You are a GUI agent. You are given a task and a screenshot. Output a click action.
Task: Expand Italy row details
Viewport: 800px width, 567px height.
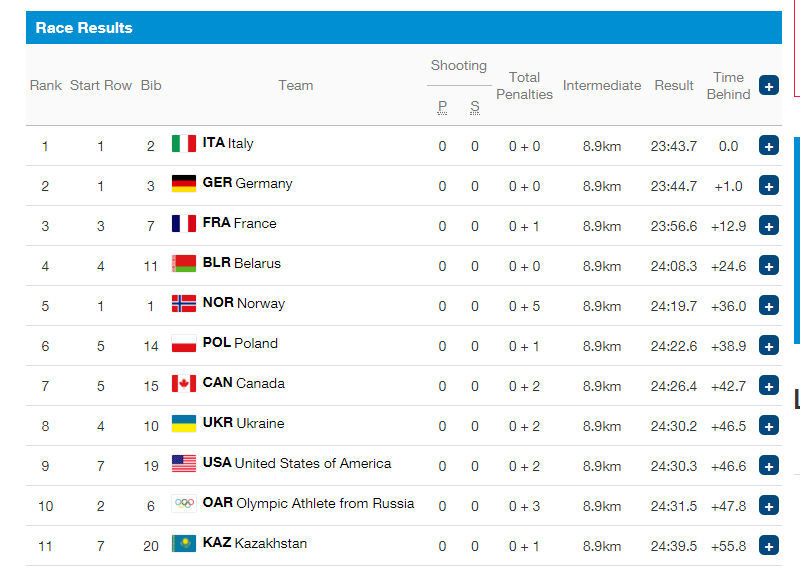pos(768,145)
